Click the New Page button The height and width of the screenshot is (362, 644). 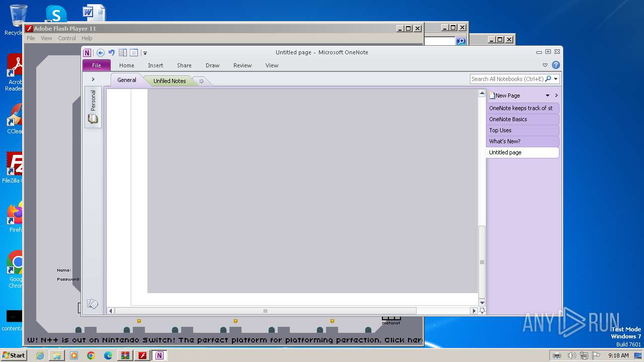click(505, 96)
